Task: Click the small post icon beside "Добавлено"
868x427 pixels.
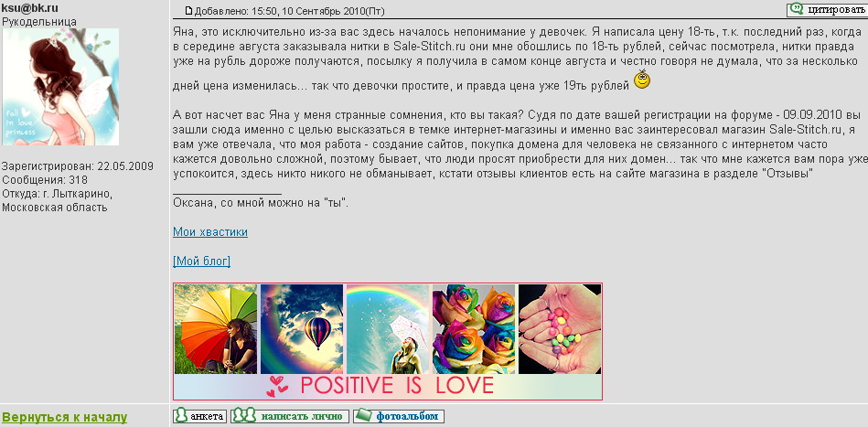Action: (x=189, y=11)
